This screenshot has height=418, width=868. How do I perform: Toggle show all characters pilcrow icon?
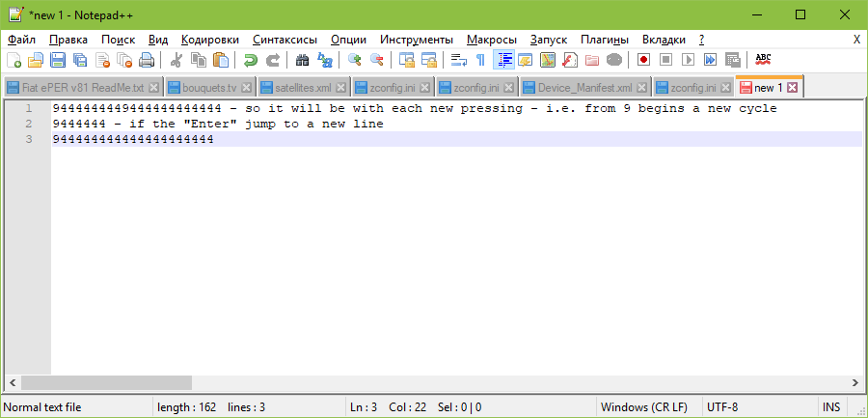point(480,60)
